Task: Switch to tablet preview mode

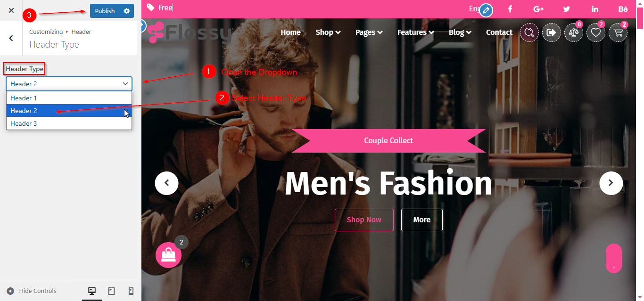Action: 111,291
